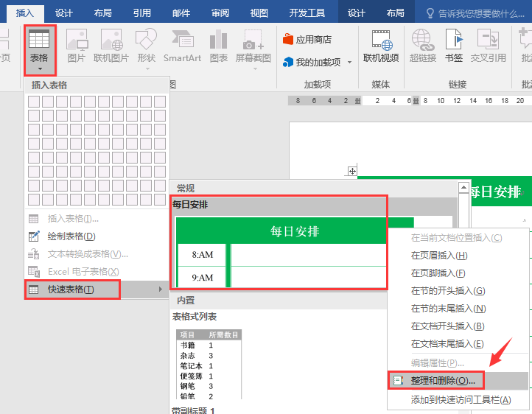Click the table move handle in document
The image size is (532, 414).
(x=352, y=171)
